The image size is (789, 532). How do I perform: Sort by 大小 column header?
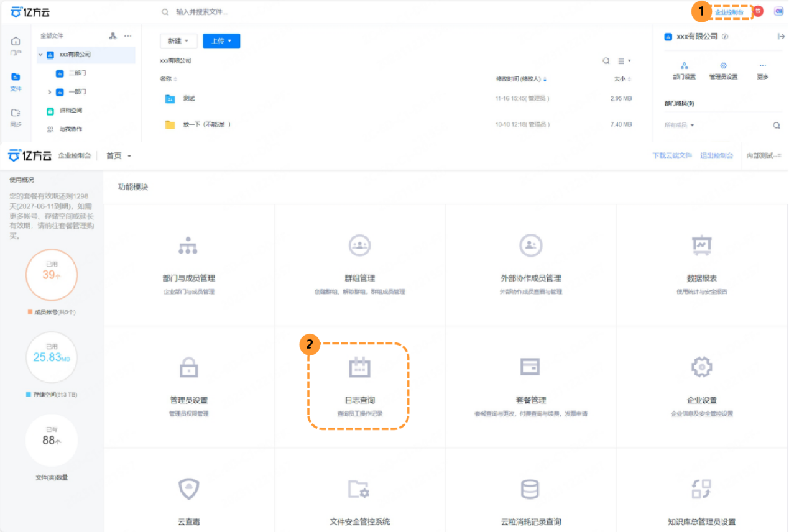click(622, 79)
